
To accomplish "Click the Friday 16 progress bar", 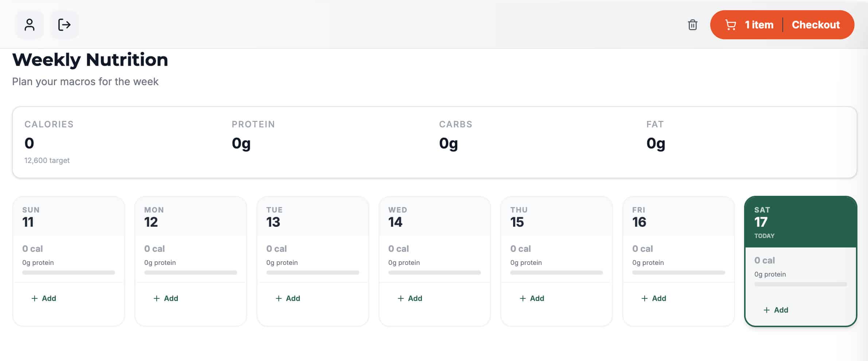I will point(679,273).
